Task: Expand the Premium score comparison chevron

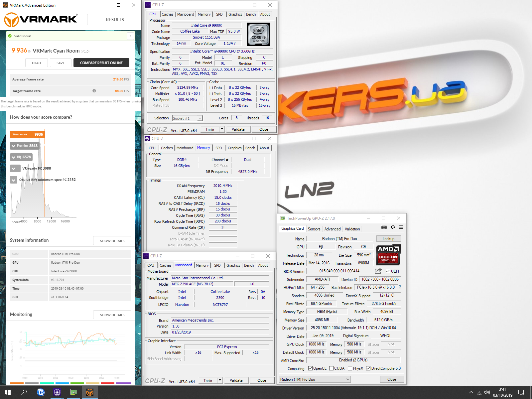Action: pyautogui.click(x=13, y=146)
